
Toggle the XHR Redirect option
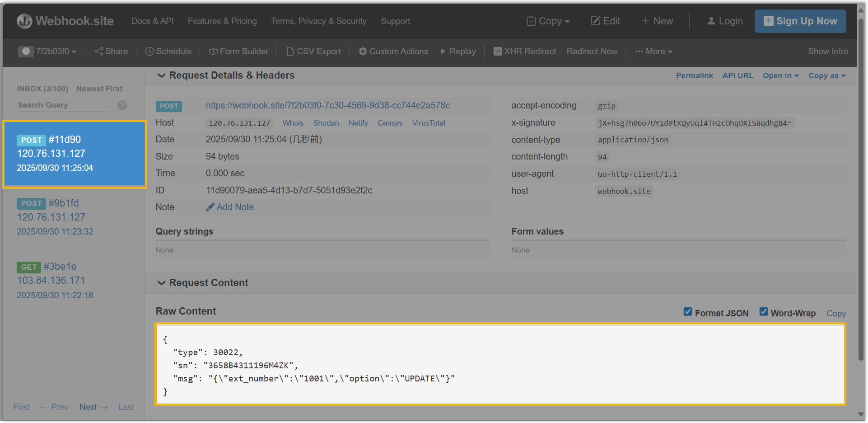pos(497,52)
